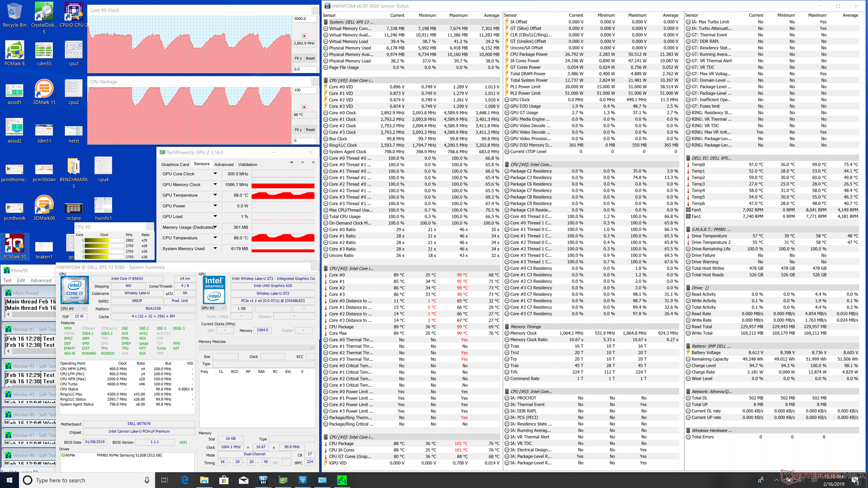Image resolution: width=868 pixels, height=488 pixels.
Task: Open the Advanced menu in Prime95
Action: pos(41,281)
